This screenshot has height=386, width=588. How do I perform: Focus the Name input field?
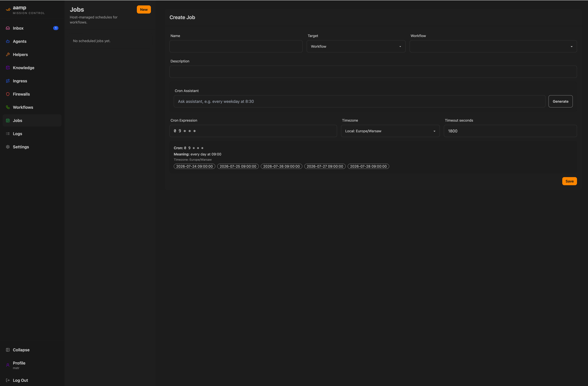(x=236, y=46)
